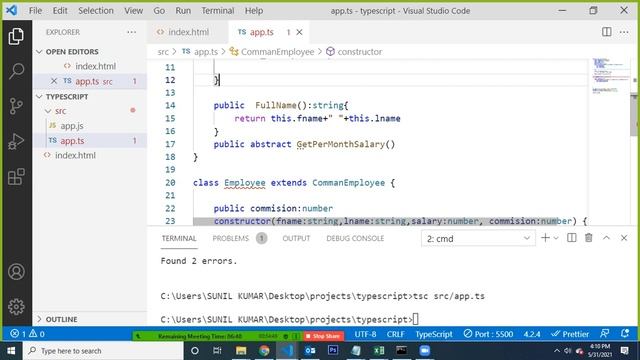Kill the terminal with trash icon
Image resolution: width=640 pixels, height=360 pixels.
(589, 238)
